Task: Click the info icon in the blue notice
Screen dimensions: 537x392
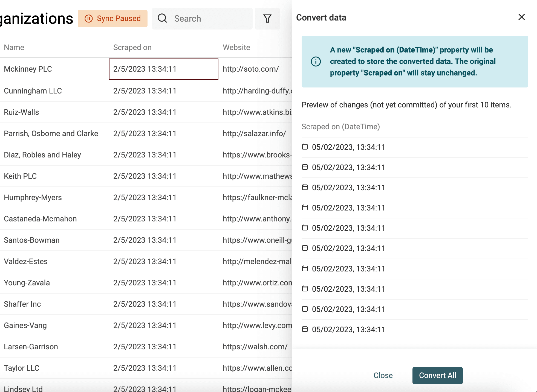Action: (x=316, y=62)
